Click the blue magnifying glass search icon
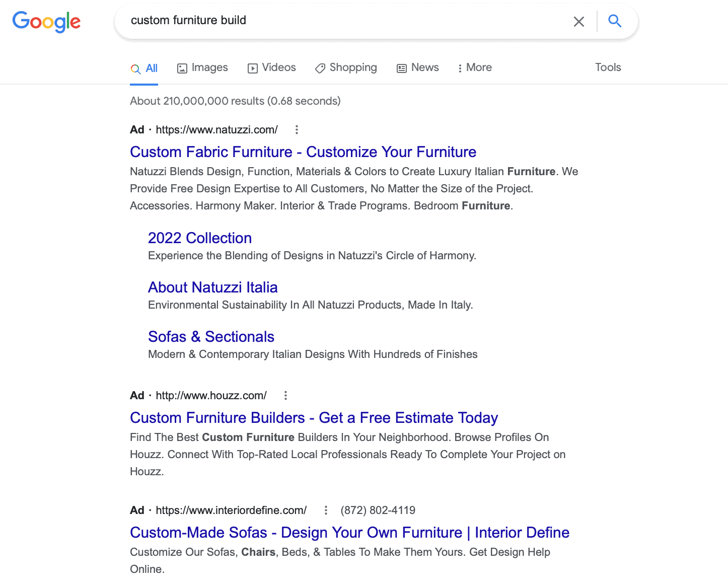Screen dimensions: 728x588 tap(615, 21)
